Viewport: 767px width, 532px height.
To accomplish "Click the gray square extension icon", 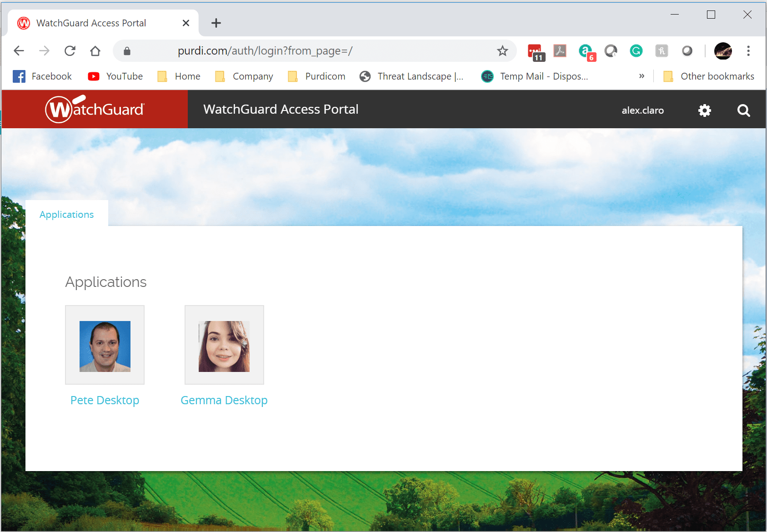I will (662, 50).
